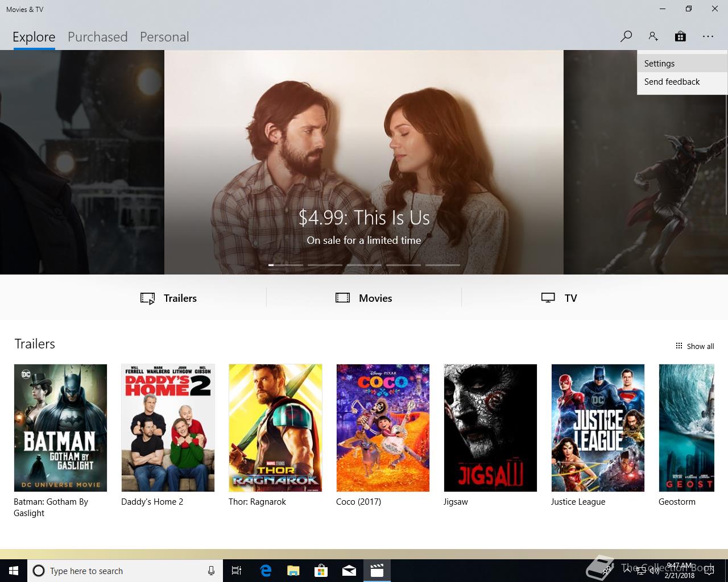The height and width of the screenshot is (582, 728).
Task: Click the Cortana microphone icon
Action: (211, 571)
